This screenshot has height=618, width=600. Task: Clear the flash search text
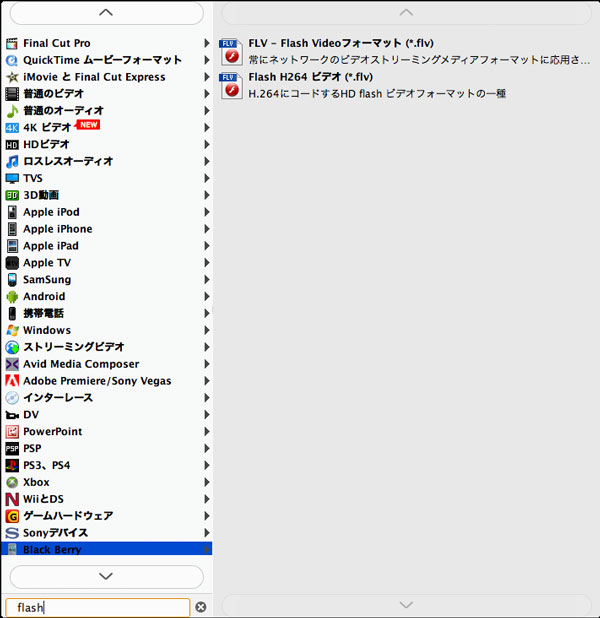(201, 607)
